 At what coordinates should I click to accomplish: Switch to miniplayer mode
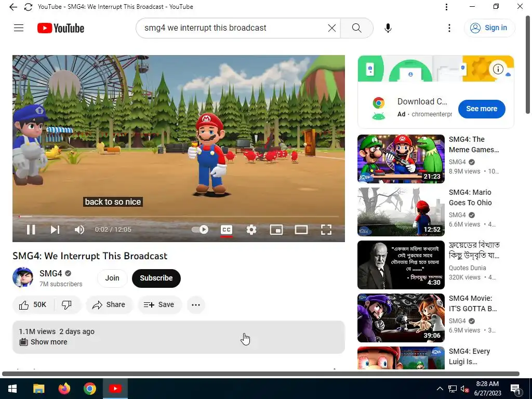tap(276, 230)
